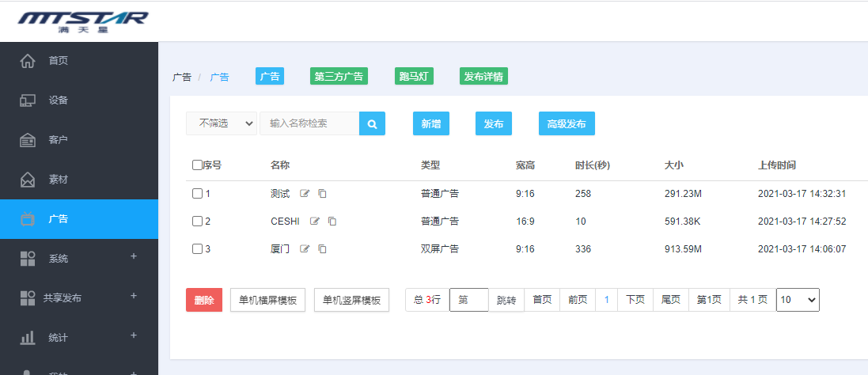Click the 客户 card icon

(28, 140)
